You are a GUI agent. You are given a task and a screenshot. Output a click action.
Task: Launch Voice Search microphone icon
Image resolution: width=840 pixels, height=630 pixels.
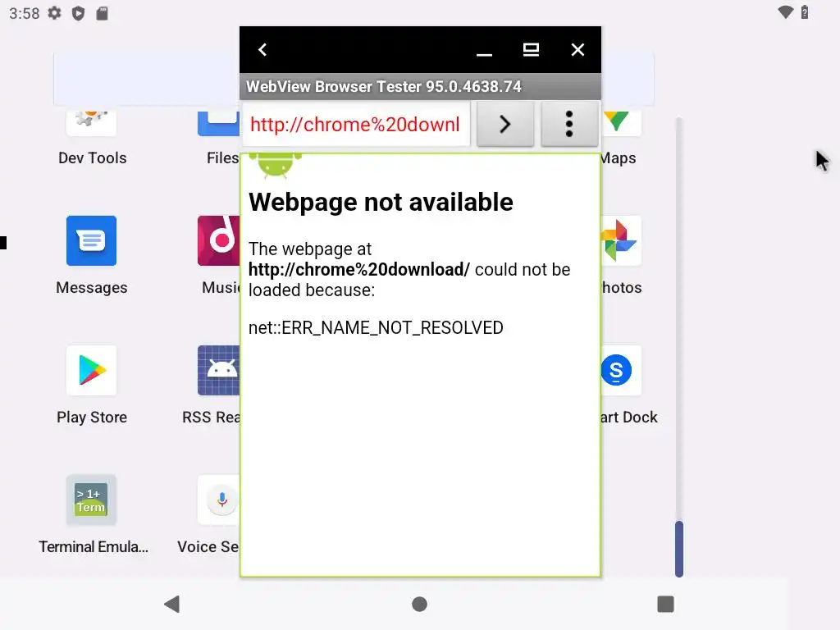(x=218, y=500)
